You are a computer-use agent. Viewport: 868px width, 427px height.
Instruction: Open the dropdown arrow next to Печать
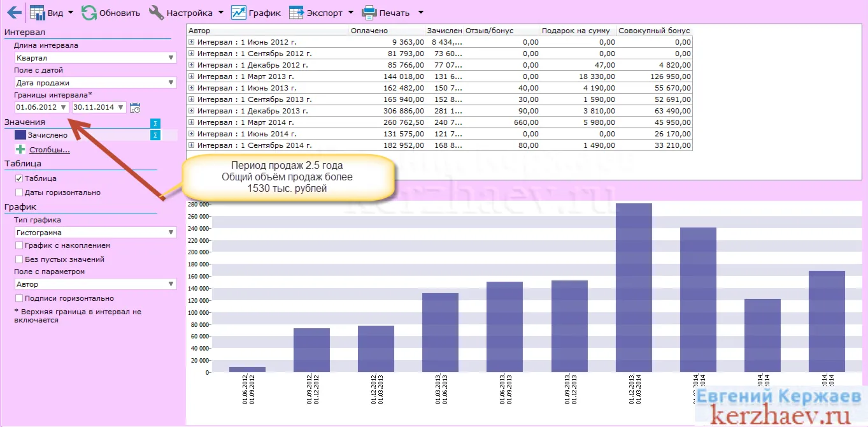coord(420,13)
